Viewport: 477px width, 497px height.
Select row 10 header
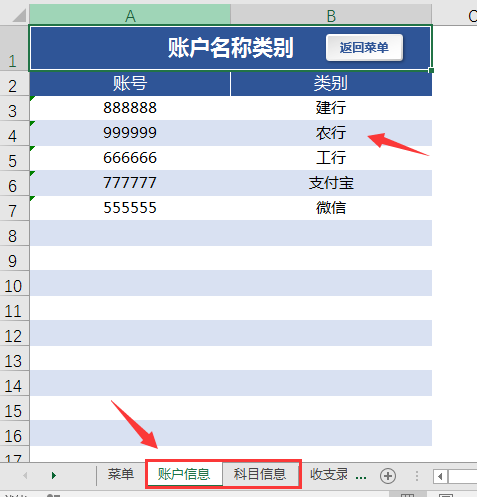[x=14, y=284]
